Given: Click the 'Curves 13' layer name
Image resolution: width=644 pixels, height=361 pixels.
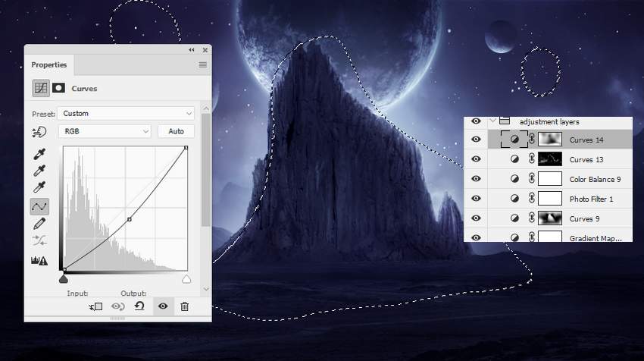Looking at the screenshot, I should 586,159.
